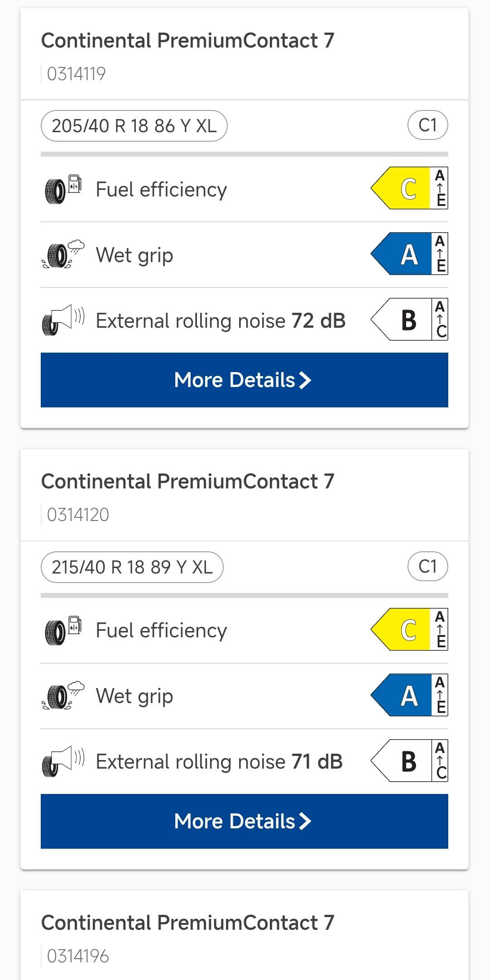Open More Details for tire 0314119
The image size is (489, 980).
point(244,380)
